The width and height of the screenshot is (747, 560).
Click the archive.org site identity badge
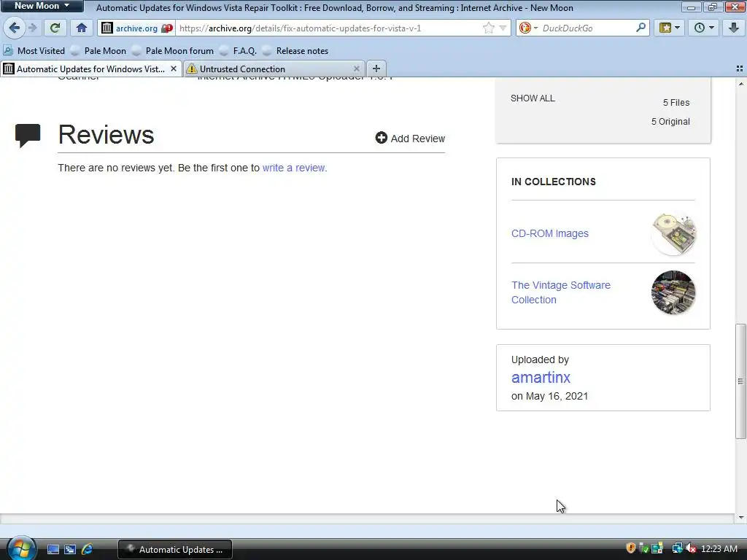[137, 28]
